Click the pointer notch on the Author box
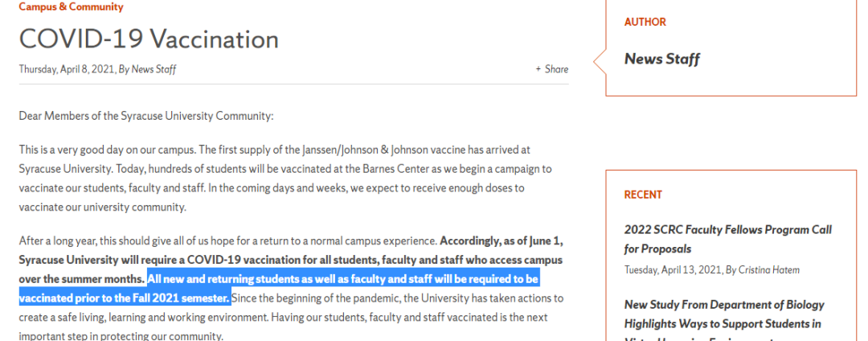 point(599,60)
